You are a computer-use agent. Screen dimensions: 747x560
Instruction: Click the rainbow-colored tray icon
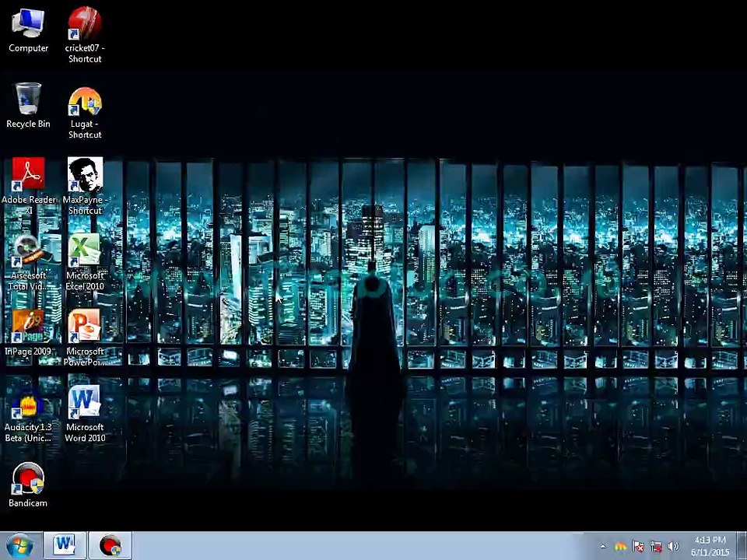(x=621, y=546)
